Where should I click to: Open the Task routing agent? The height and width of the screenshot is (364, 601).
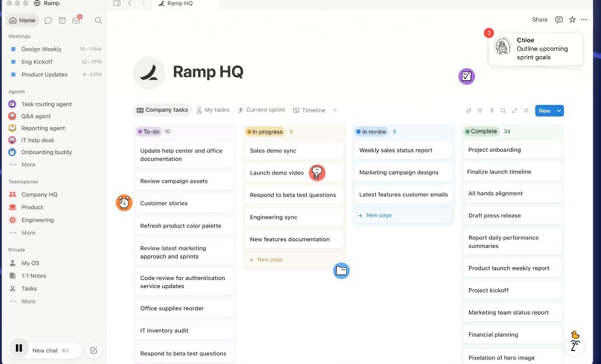tap(46, 104)
